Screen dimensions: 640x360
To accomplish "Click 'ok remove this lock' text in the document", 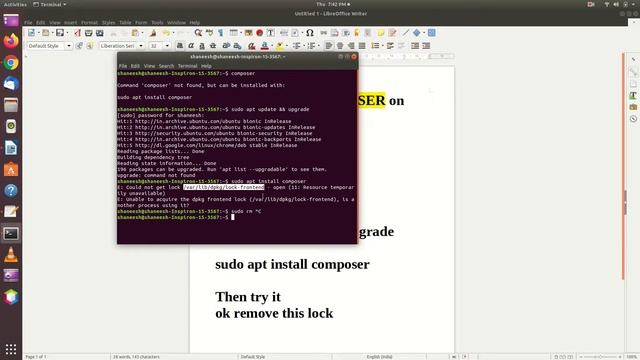I will click(274, 313).
